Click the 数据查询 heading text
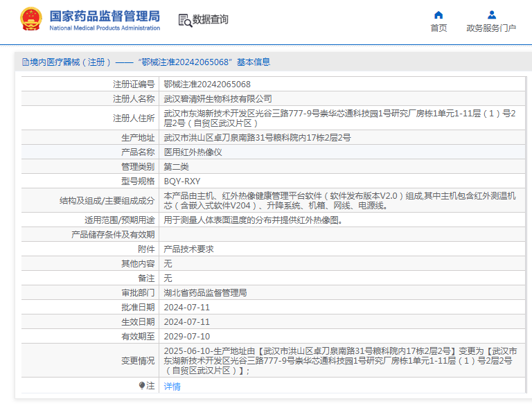This screenshot has width=532, height=408. pos(211,19)
